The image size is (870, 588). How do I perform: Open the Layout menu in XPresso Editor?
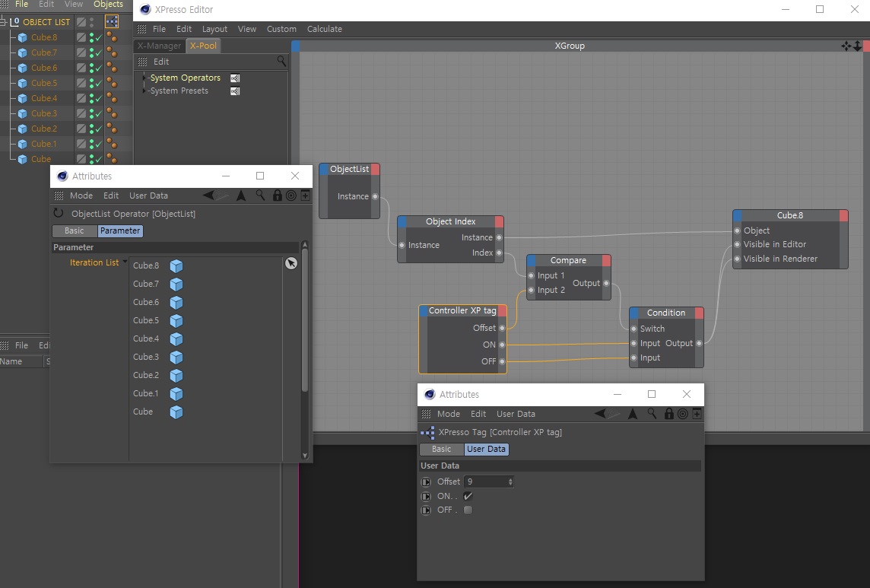[x=214, y=29]
